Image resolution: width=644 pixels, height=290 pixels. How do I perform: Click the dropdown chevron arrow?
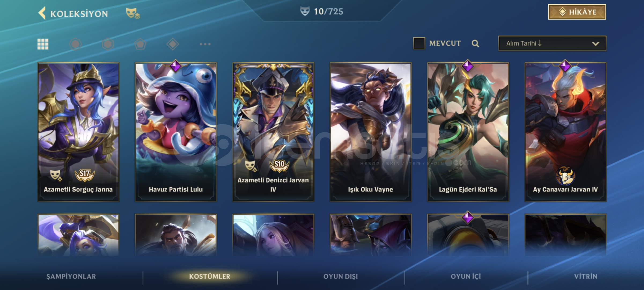pyautogui.click(x=595, y=44)
